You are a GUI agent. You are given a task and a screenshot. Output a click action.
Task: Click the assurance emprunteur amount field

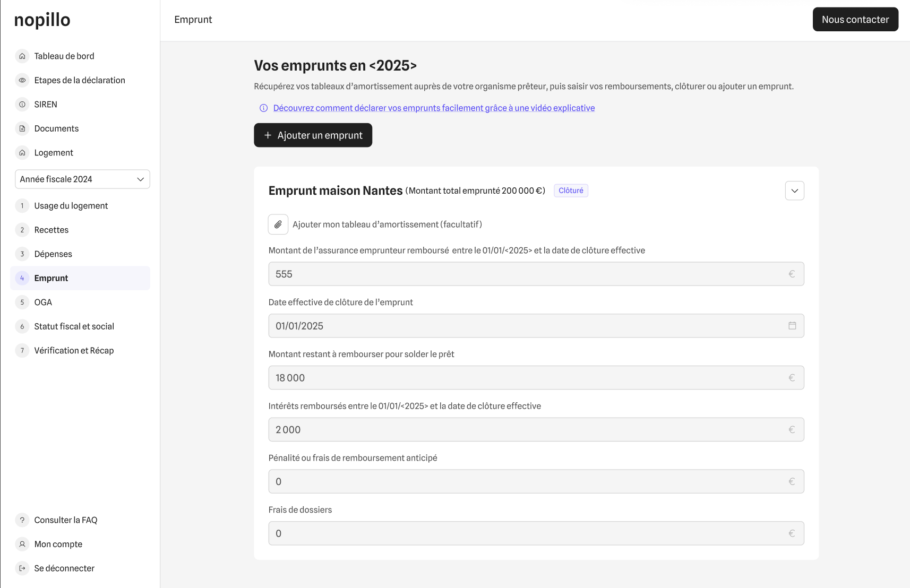pos(531,274)
